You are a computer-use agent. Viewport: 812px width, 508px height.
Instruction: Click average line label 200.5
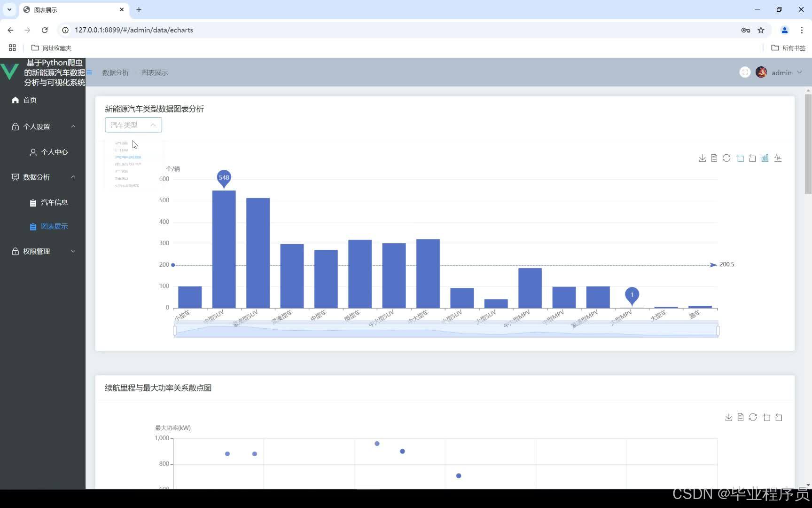pyautogui.click(x=726, y=264)
